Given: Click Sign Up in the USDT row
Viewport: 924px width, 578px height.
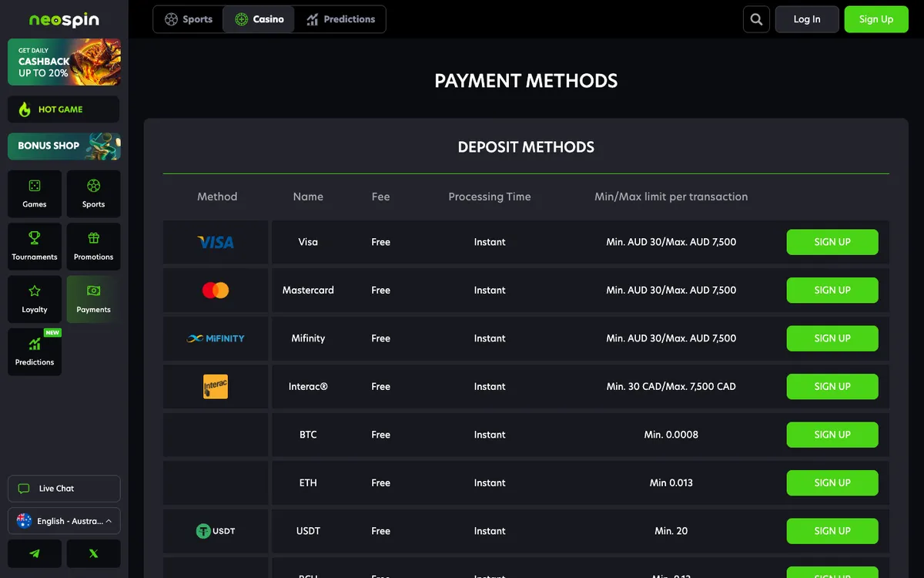Looking at the screenshot, I should [x=832, y=531].
